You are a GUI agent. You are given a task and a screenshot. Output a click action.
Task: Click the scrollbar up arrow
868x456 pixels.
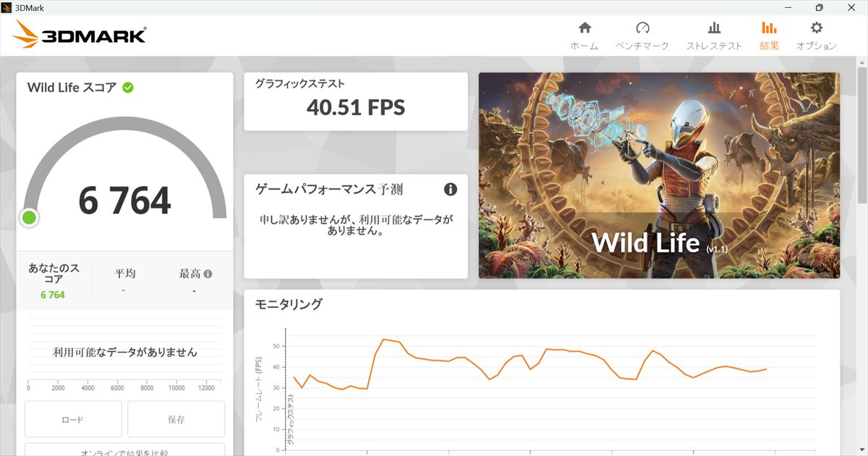point(861,63)
